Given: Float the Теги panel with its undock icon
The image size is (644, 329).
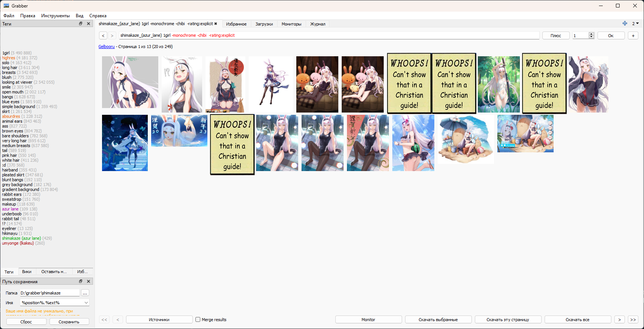Looking at the screenshot, I should pyautogui.click(x=80, y=24).
